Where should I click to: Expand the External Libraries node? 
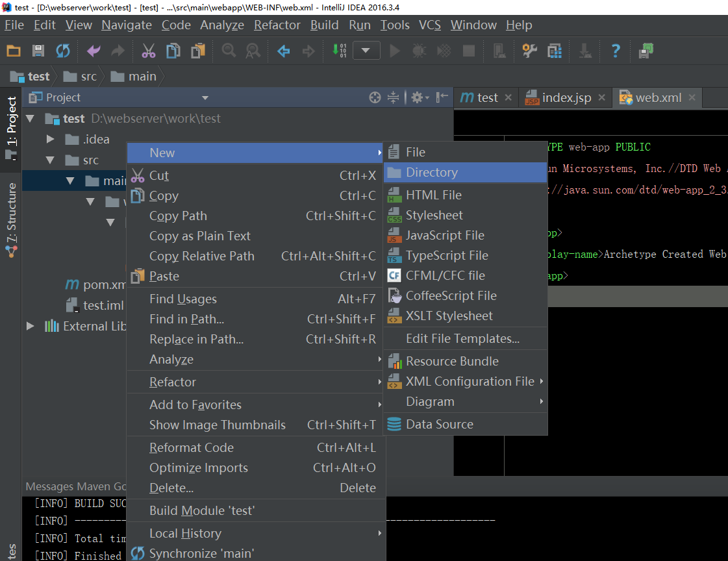(31, 326)
